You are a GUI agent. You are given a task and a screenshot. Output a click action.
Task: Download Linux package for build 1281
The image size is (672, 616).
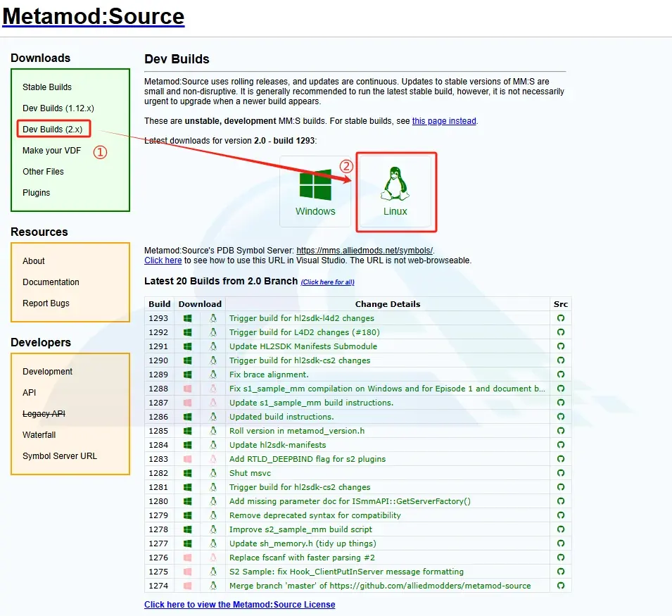(x=213, y=487)
